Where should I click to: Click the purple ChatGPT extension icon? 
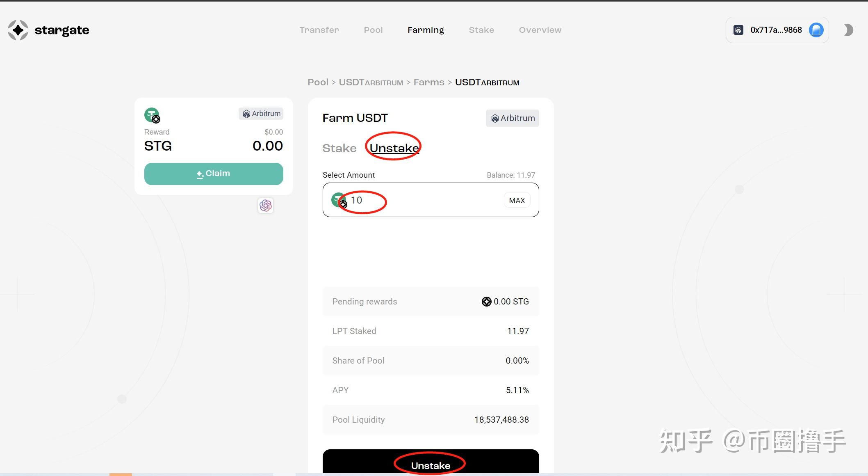[x=266, y=206]
